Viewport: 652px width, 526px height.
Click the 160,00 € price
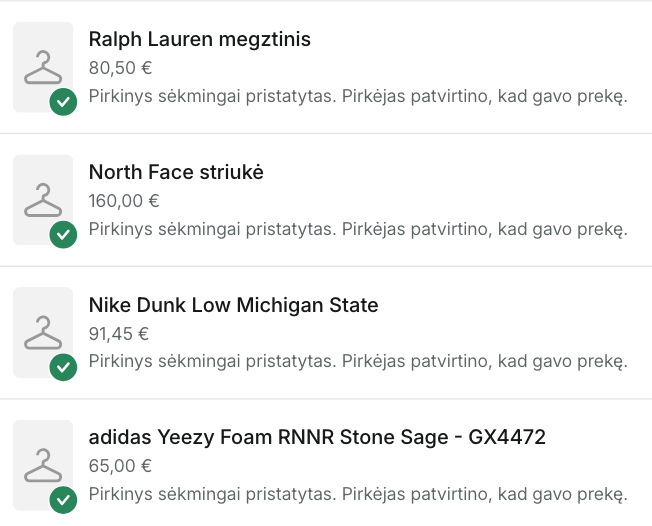click(124, 200)
